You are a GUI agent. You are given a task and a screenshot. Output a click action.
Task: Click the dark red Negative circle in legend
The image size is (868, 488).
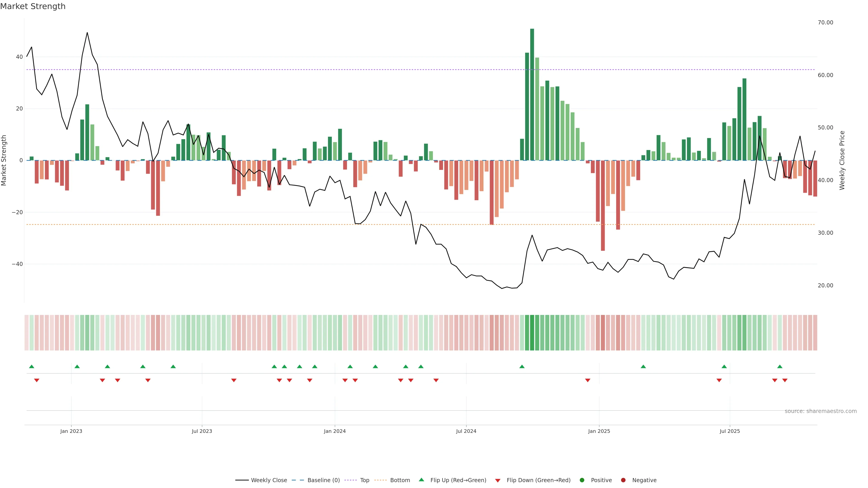point(623,480)
